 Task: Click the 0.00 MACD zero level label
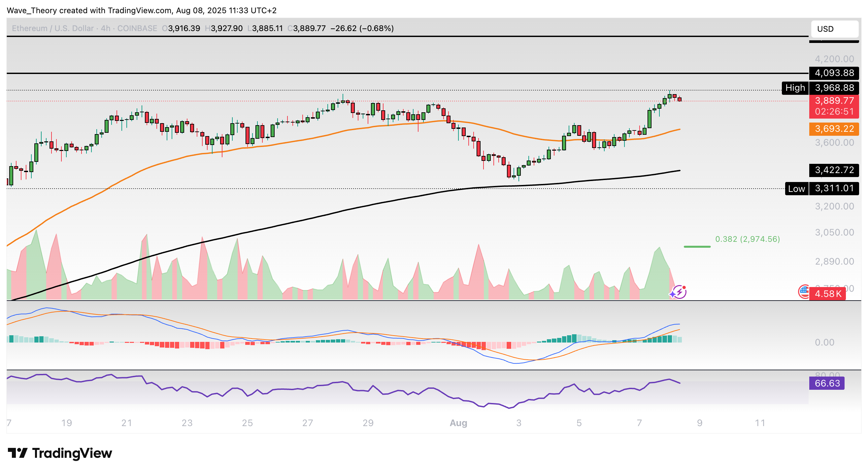coord(824,343)
